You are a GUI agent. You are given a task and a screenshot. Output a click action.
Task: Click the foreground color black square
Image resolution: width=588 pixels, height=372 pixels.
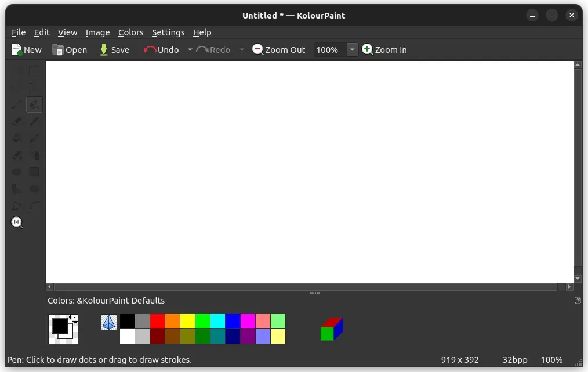(60, 326)
